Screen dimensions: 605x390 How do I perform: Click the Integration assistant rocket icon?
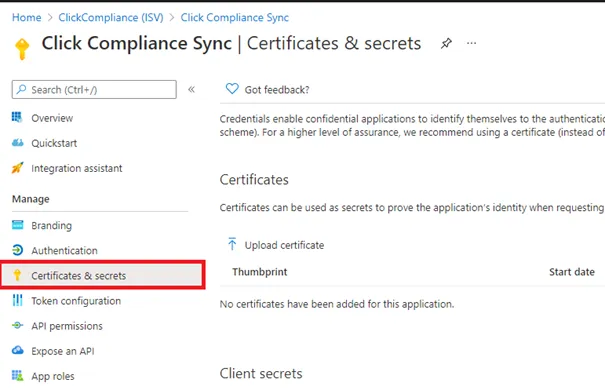[x=17, y=168]
